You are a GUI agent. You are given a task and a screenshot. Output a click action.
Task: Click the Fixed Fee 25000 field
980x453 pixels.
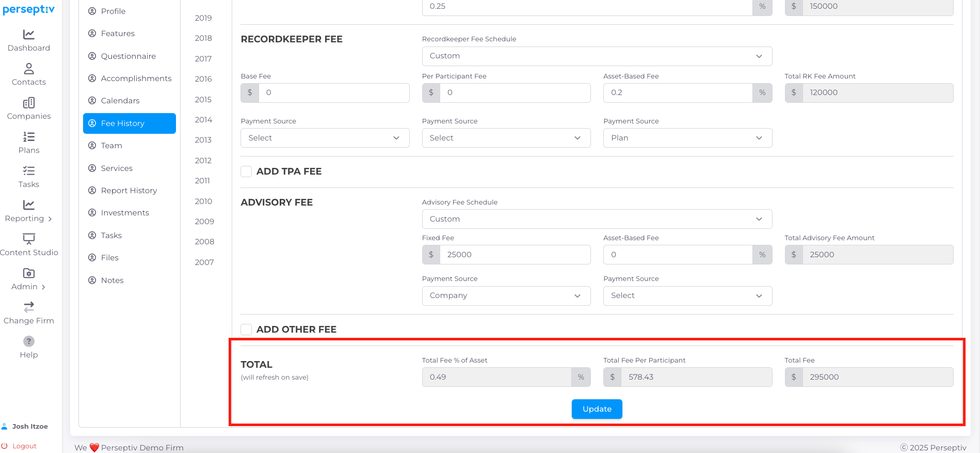(x=515, y=255)
